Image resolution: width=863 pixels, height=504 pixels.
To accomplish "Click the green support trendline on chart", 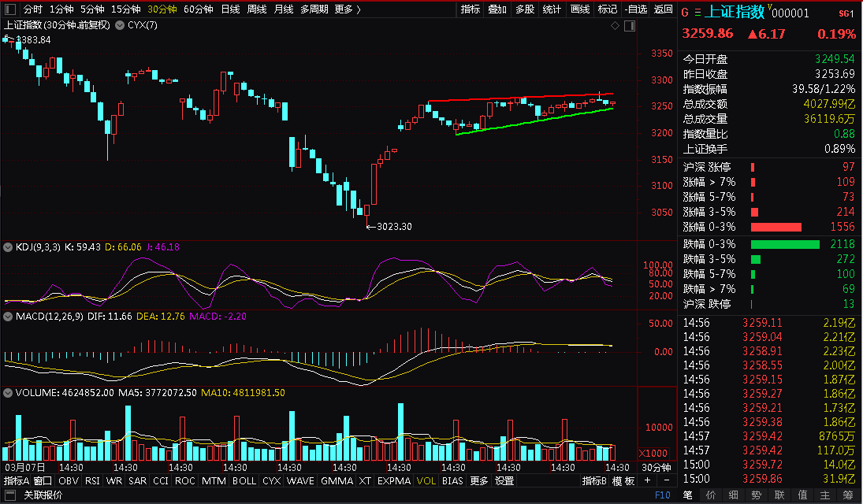I will click(x=536, y=121).
